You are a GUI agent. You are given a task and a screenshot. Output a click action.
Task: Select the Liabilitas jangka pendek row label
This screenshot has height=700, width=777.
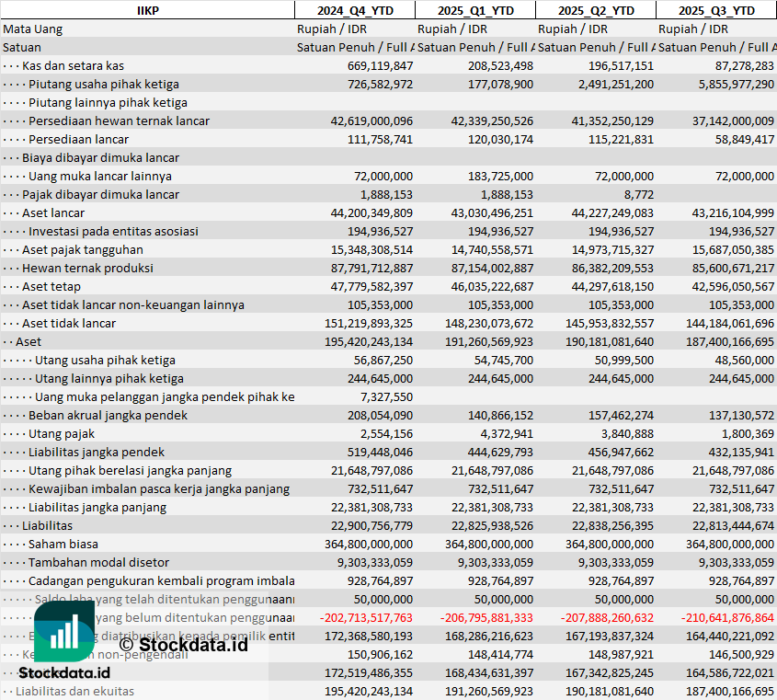[x=97, y=452]
